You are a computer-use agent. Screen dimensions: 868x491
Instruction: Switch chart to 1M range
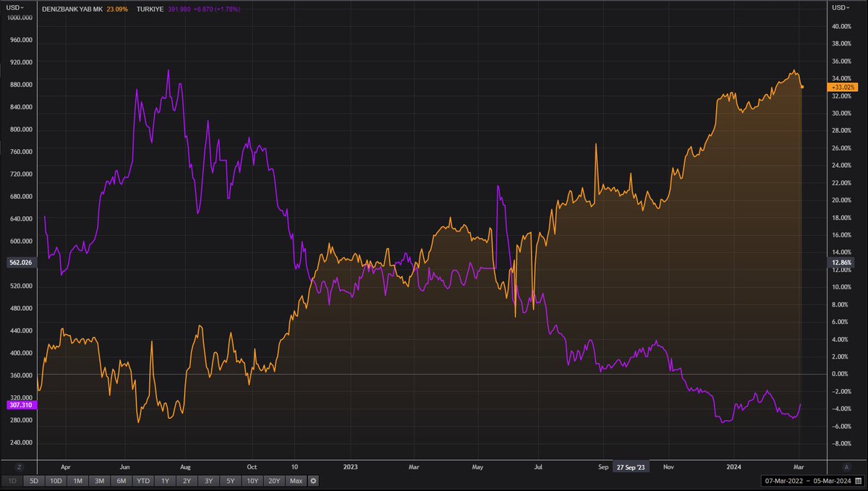coord(79,481)
